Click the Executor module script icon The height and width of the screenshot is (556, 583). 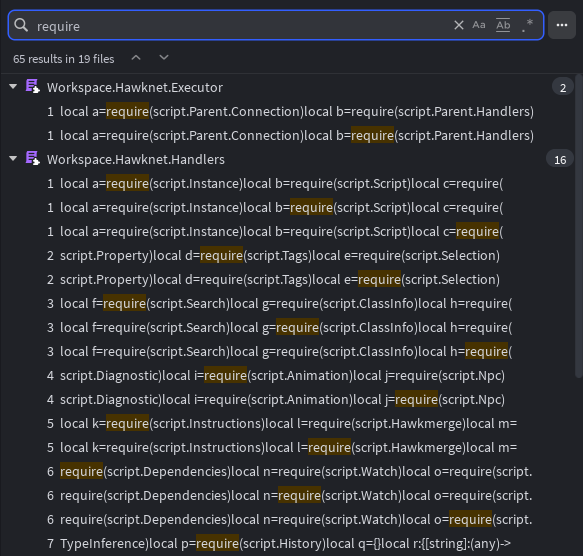click(32, 86)
